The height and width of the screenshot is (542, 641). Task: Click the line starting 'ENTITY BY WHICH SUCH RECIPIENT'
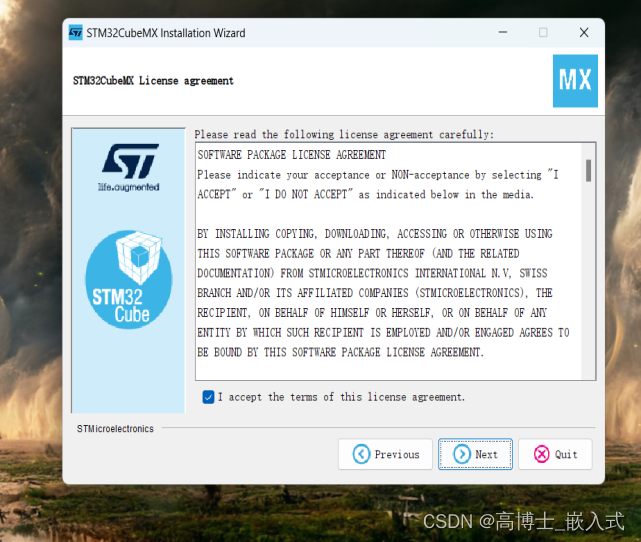point(383,332)
